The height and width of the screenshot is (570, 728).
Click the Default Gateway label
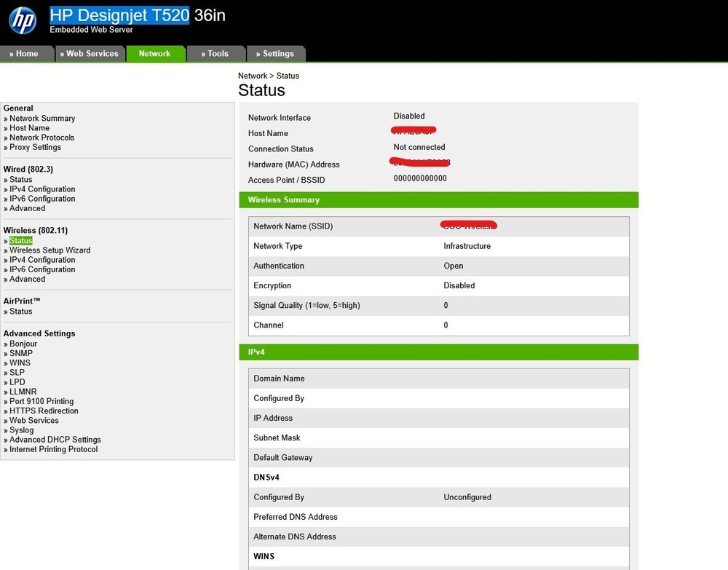(282, 458)
